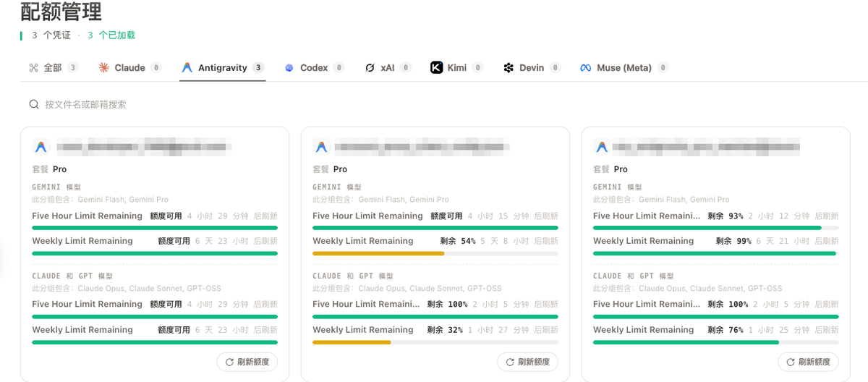Click the Kimi black K icon
The width and height of the screenshot is (868, 382).
click(x=436, y=68)
